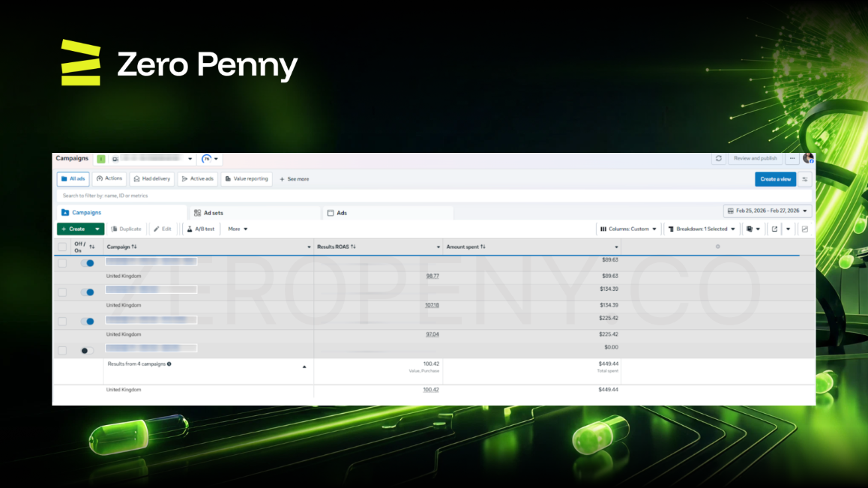Check the box for the $134.39 campaign
The height and width of the screenshot is (488, 868).
[62, 292]
